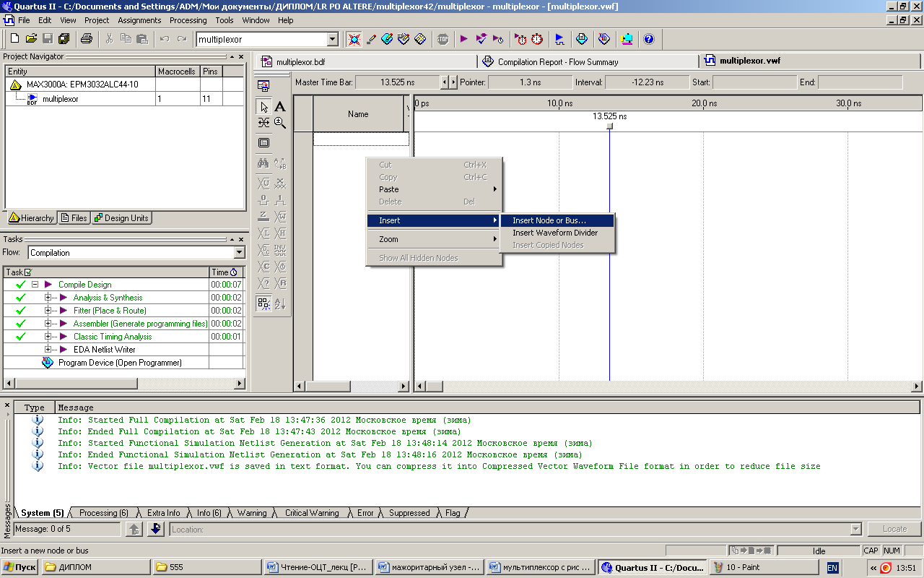
Task: Select the Waveform Editing tool
Action: [264, 123]
